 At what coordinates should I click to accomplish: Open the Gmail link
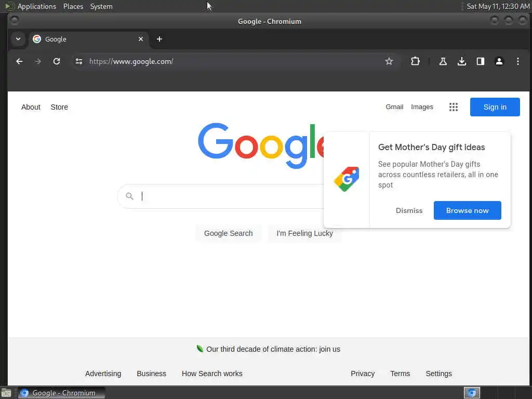[394, 107]
